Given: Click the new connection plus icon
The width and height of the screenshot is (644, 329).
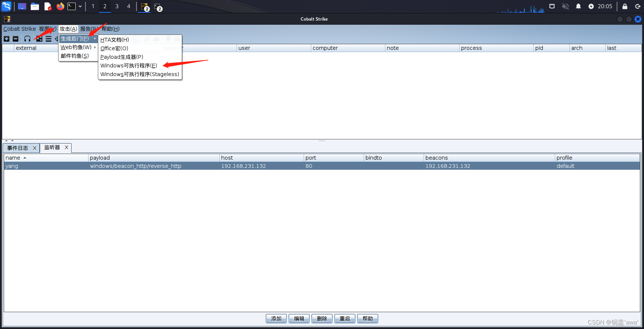Looking at the screenshot, I should [6, 39].
